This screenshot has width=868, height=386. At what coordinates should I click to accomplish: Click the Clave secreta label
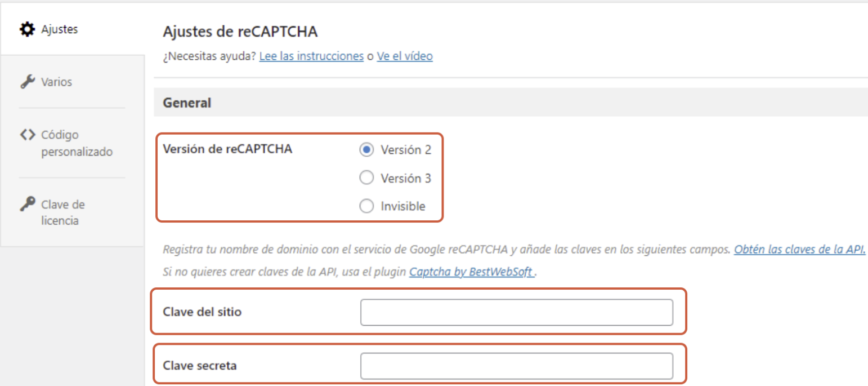(200, 366)
